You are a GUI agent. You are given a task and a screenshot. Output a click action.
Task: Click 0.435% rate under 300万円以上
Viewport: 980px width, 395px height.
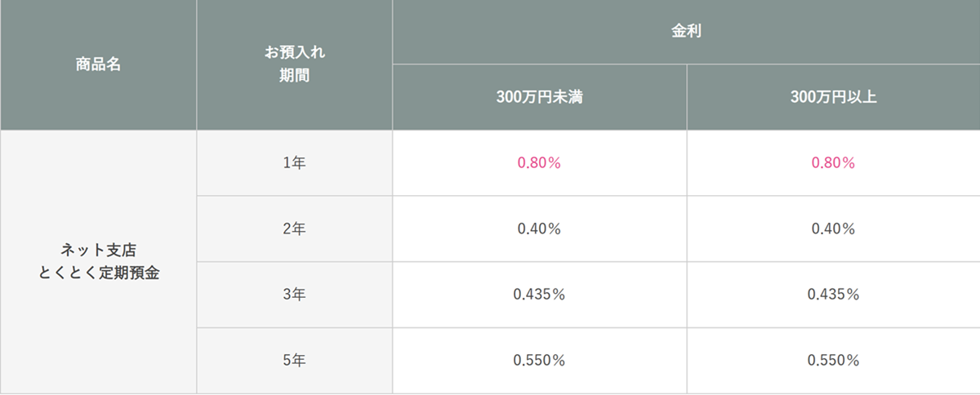(833, 295)
